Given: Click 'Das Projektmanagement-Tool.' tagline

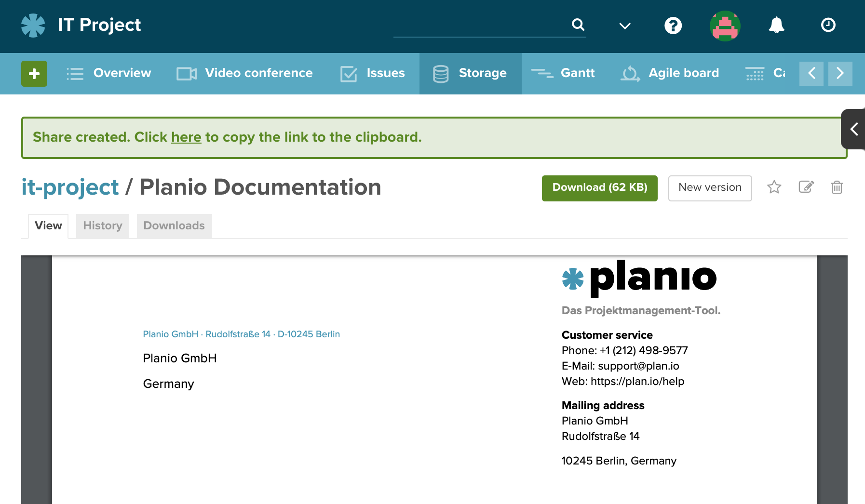Looking at the screenshot, I should click(641, 311).
